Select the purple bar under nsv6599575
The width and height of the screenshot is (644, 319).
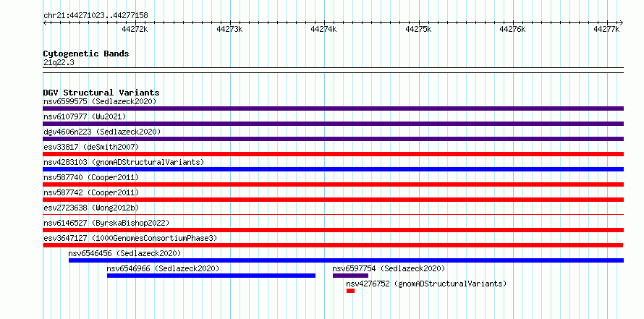pos(333,109)
